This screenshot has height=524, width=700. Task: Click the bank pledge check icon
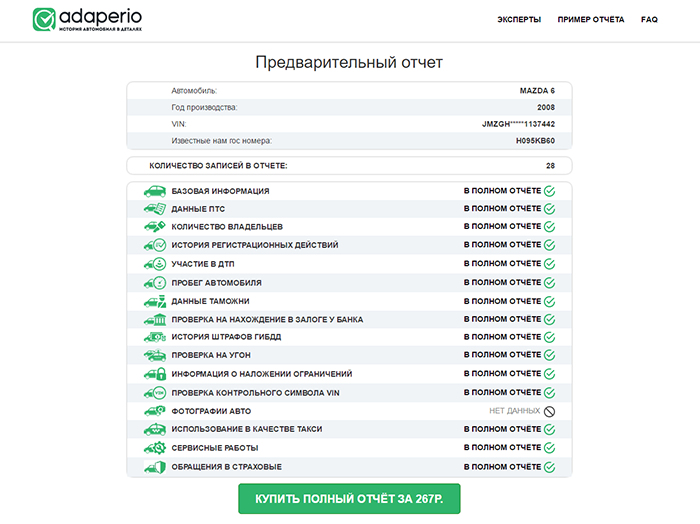pyautogui.click(x=154, y=320)
